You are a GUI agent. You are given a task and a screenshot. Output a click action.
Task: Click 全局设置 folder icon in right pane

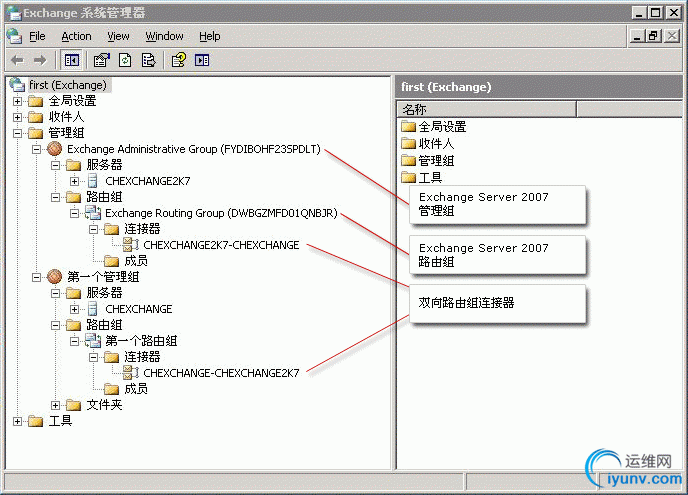(408, 127)
